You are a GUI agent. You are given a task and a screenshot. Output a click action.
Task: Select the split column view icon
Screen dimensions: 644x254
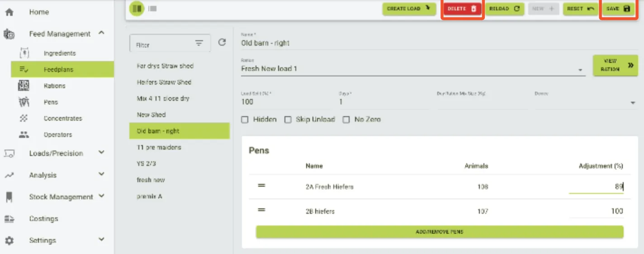coord(137,9)
